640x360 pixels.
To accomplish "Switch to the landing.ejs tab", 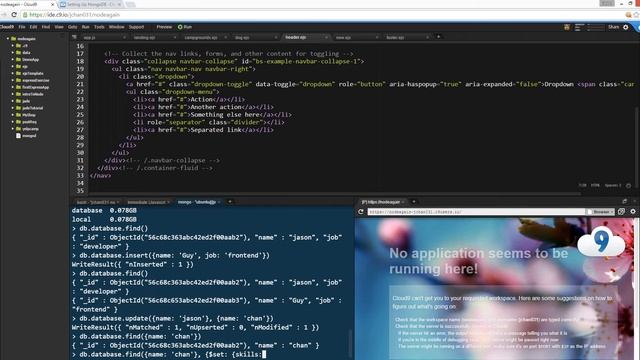I will tap(144, 38).
